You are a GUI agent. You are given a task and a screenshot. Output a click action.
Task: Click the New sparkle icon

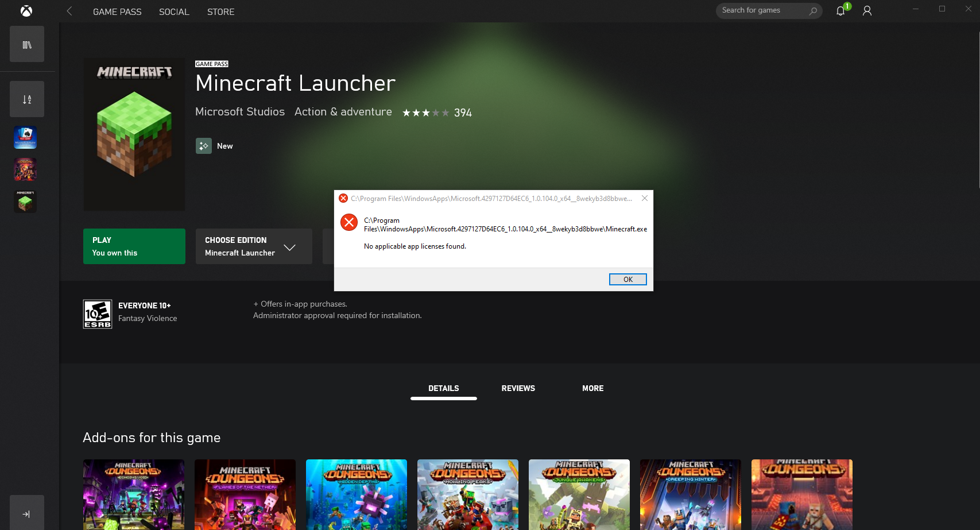pos(204,146)
